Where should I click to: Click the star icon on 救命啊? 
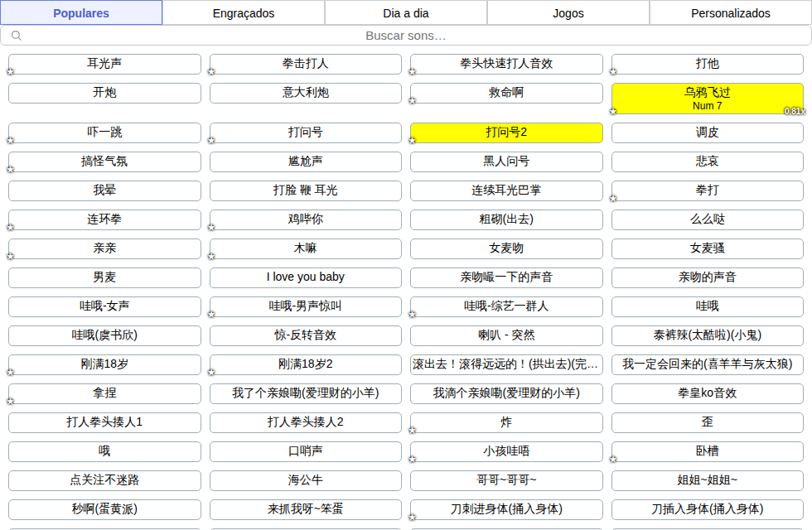point(413,101)
